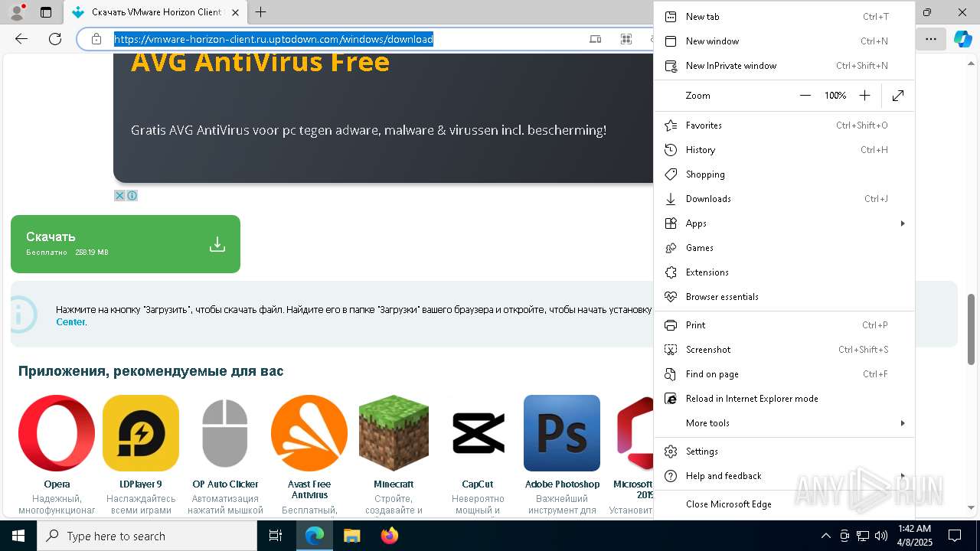Enter full screen via zoom expand icon
The height and width of the screenshot is (551, 980).
pos(898,96)
